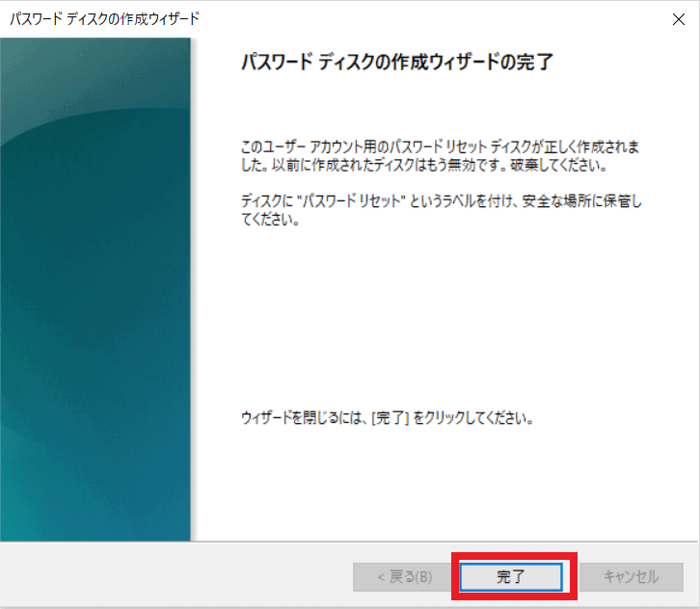Image resolution: width=700 pixels, height=609 pixels.
Task: Click the text ウィザードを閉じるには、[完了] をクリックしてください。
Action: coord(387,418)
